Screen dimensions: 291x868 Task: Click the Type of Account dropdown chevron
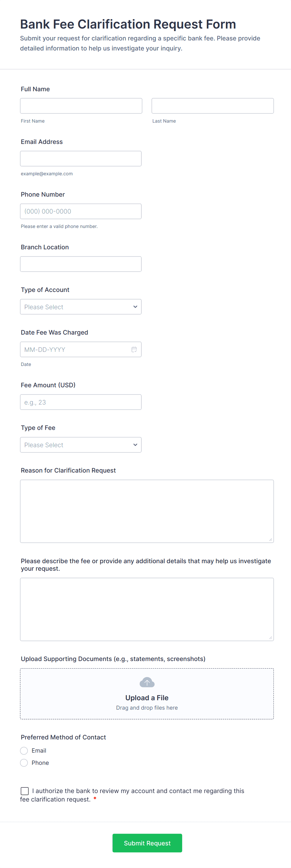135,307
